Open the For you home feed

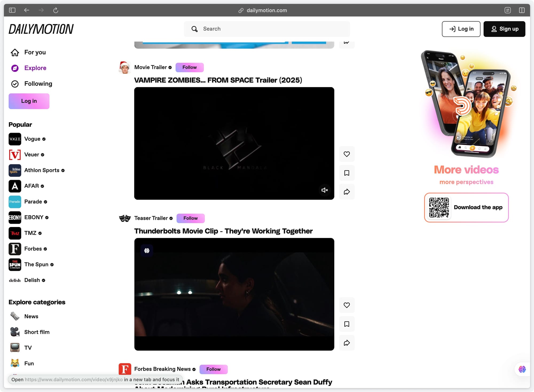pos(35,52)
